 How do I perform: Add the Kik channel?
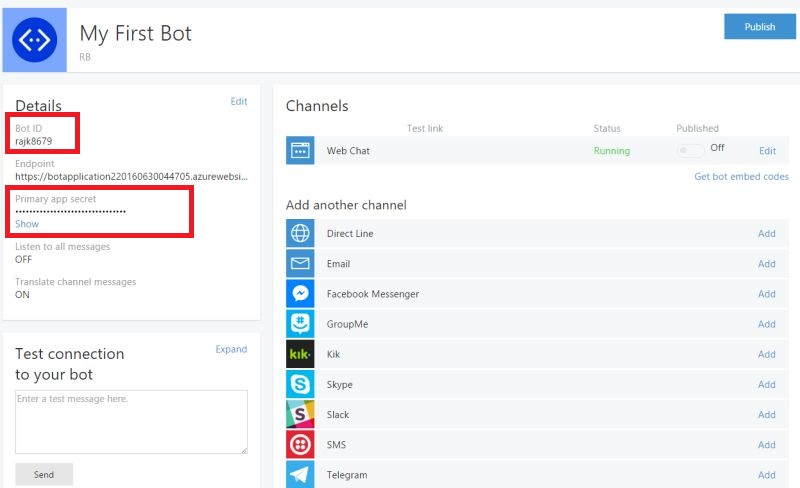pos(767,354)
